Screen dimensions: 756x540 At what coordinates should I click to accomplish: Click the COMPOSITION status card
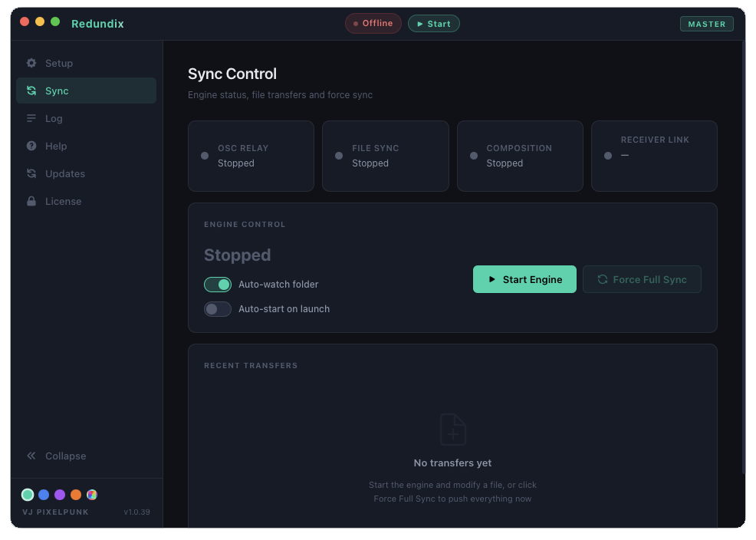520,156
